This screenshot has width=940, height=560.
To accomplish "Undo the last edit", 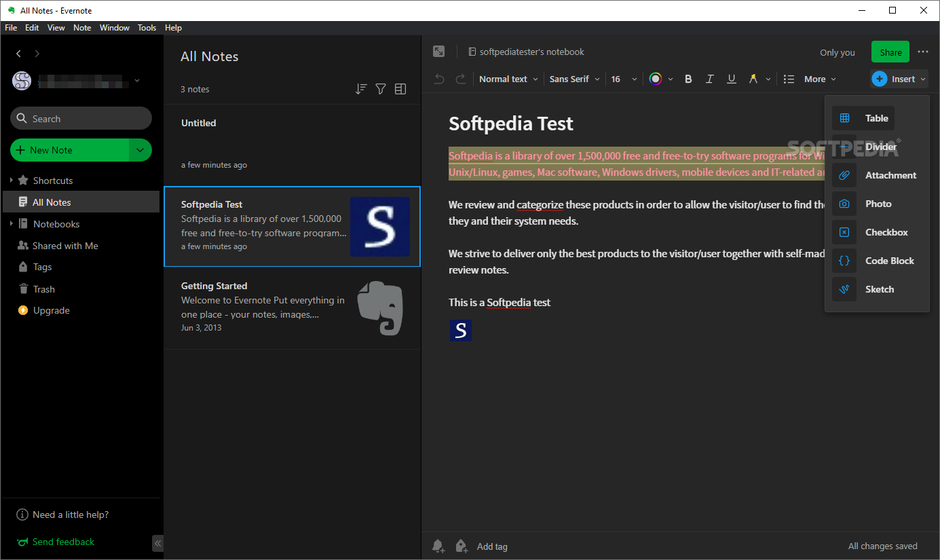I will pyautogui.click(x=439, y=79).
